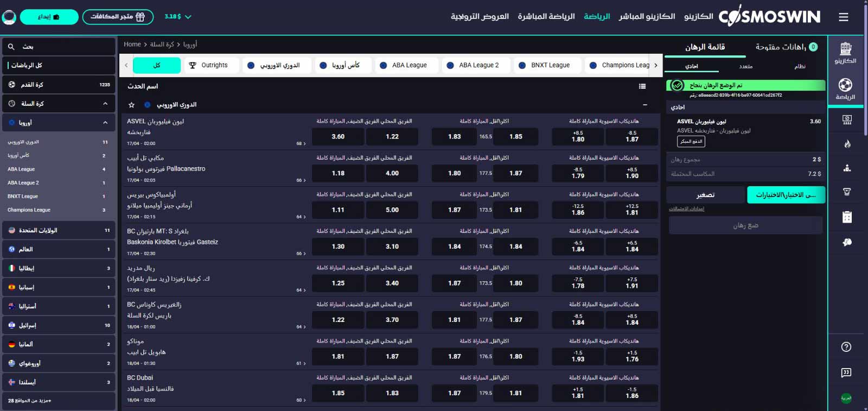Open the podium rankings sidebar icon
Viewport: 868px width, 411px height.
(x=847, y=168)
